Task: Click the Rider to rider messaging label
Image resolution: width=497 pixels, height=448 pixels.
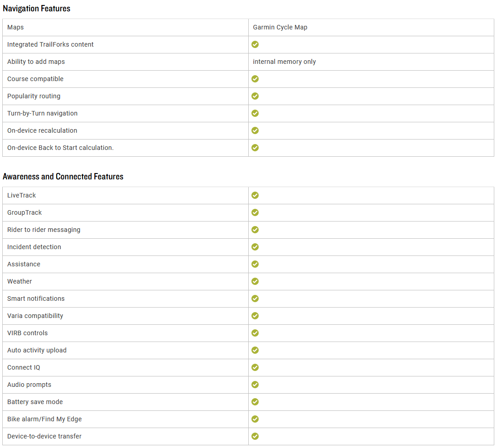Action: 44,230
